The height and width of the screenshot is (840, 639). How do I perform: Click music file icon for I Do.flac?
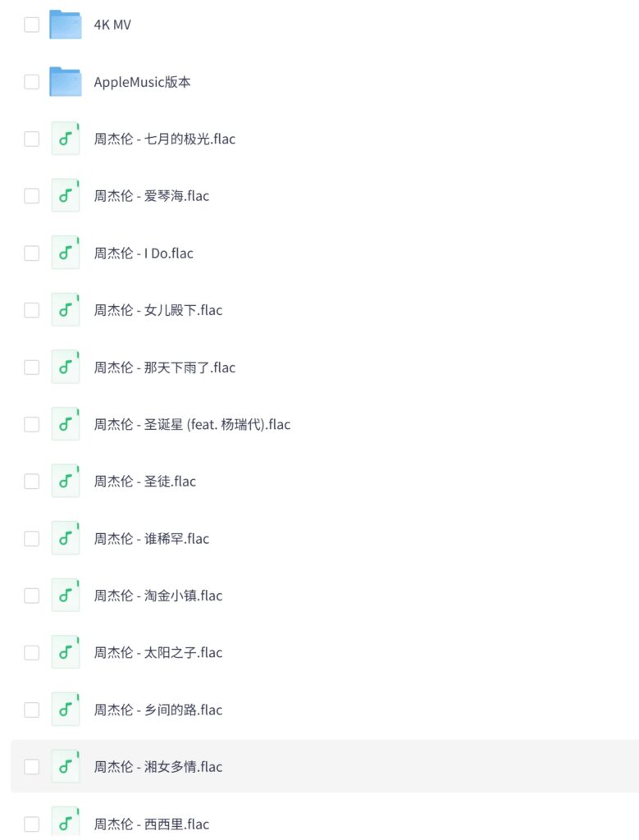tap(65, 253)
